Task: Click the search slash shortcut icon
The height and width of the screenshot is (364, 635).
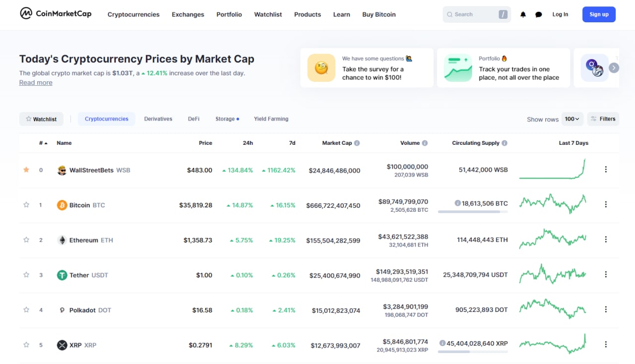Action: [503, 14]
